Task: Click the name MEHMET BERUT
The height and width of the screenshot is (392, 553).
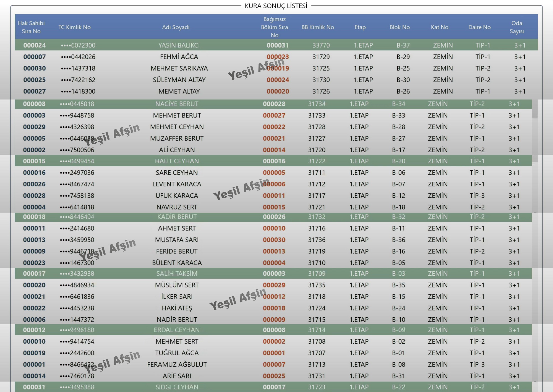Action: click(177, 115)
